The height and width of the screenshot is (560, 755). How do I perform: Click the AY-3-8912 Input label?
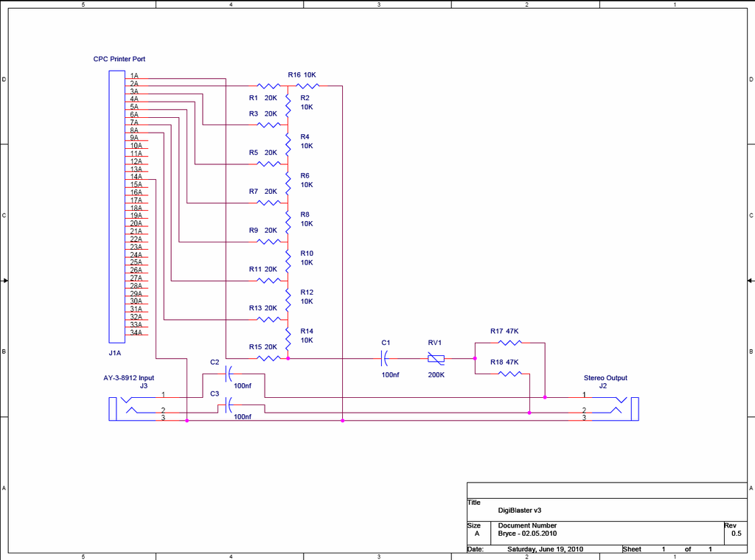[x=128, y=378]
